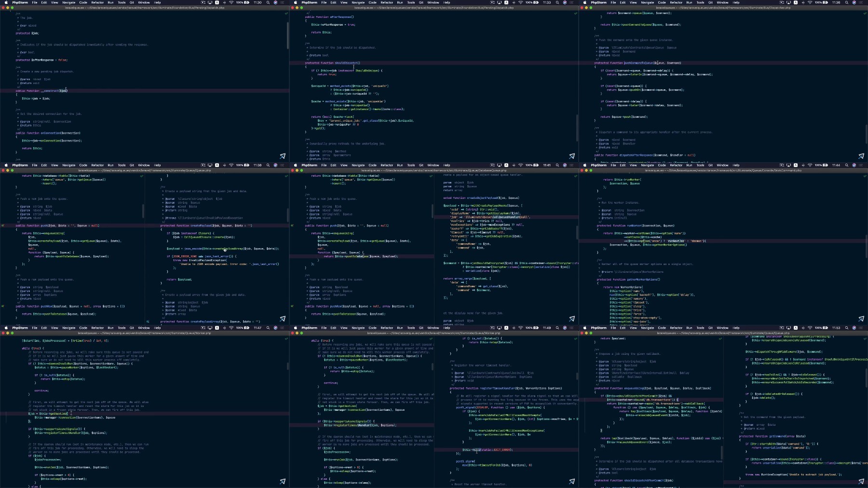
Task: Click the line 'public function __construct($job)' in the 11:30 window
Action: click(x=42, y=91)
